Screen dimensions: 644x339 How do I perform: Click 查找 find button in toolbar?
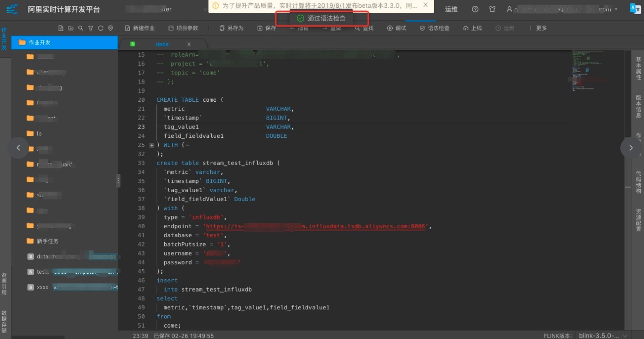(364, 28)
